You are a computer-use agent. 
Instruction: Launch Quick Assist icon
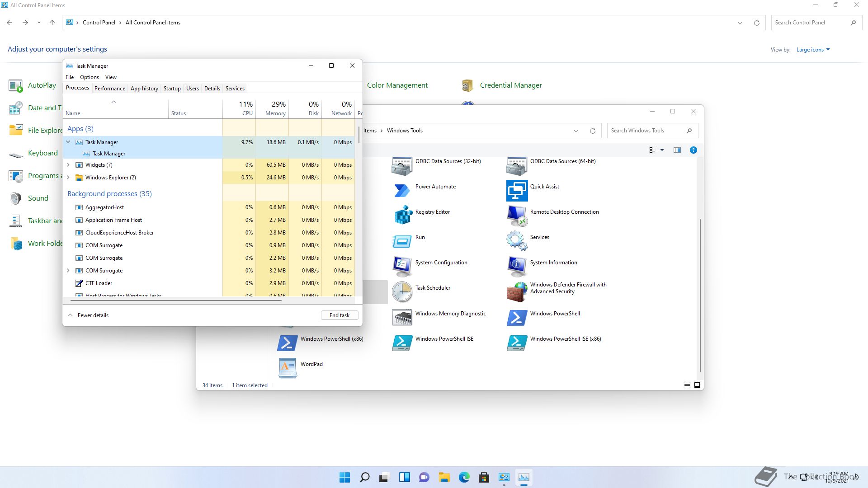click(x=517, y=191)
